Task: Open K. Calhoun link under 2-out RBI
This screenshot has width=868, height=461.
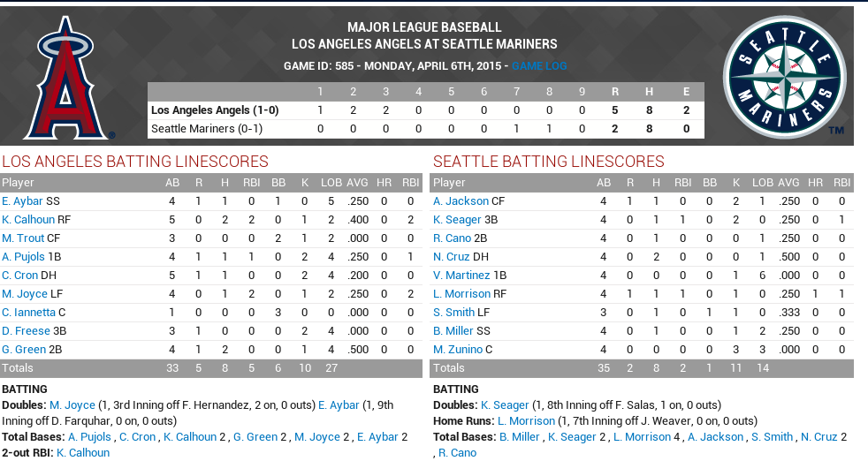Action: pos(83,453)
